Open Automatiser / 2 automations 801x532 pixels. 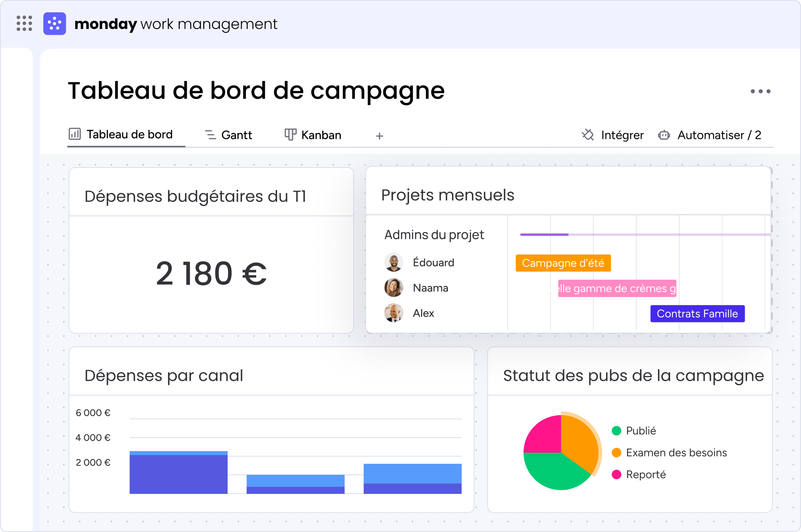pos(709,135)
